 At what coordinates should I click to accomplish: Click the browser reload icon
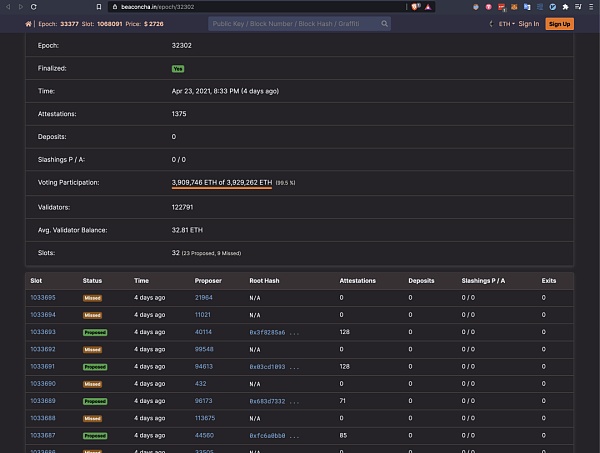(33, 6)
